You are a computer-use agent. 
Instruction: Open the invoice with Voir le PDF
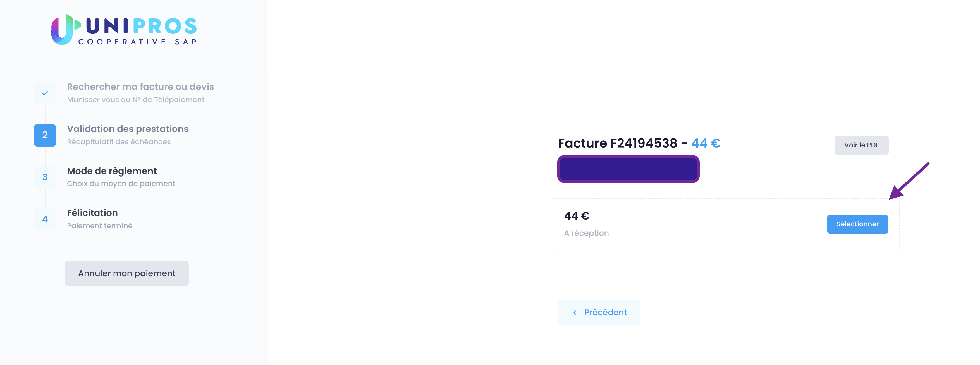pos(862,145)
